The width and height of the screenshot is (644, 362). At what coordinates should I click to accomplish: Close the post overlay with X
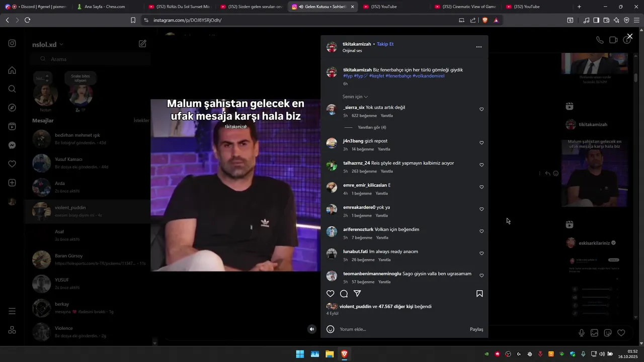pyautogui.click(x=629, y=36)
